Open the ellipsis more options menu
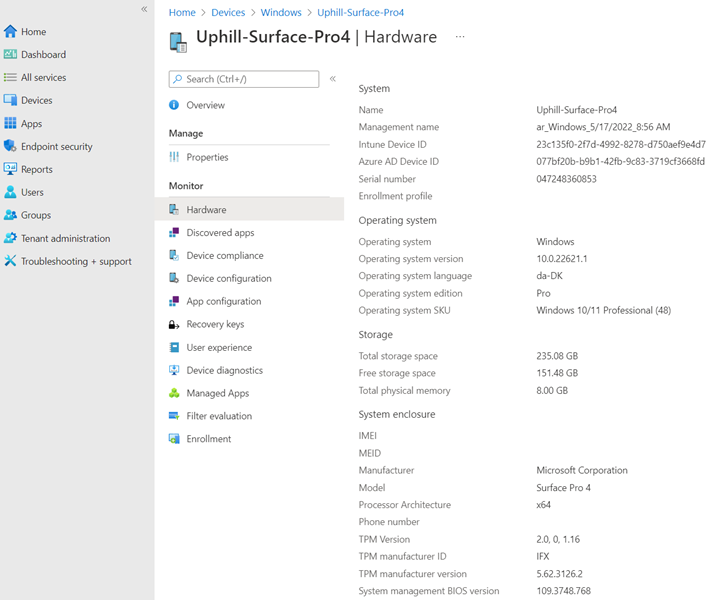This screenshot has width=727, height=600. (x=460, y=37)
